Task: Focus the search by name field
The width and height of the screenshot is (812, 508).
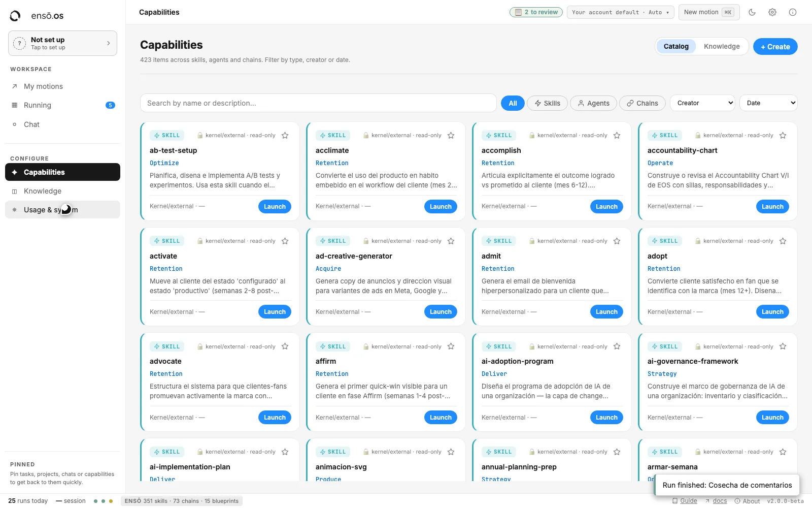Action: (x=318, y=103)
